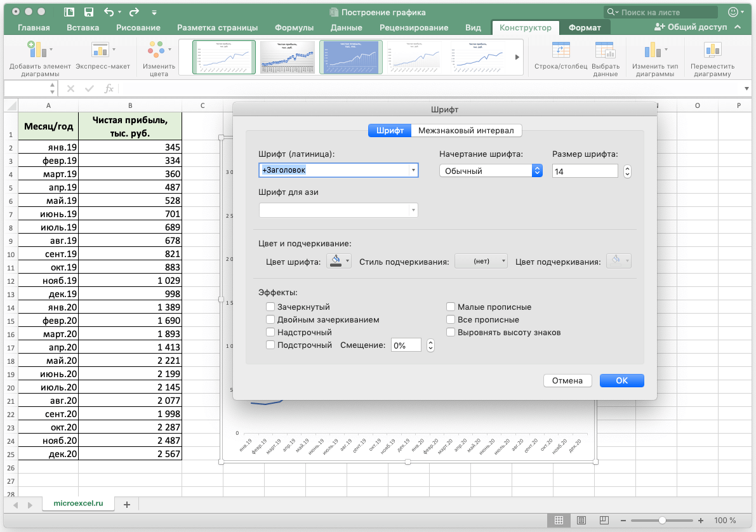
Task: Open the Главная ribbon tab
Action: click(34, 27)
